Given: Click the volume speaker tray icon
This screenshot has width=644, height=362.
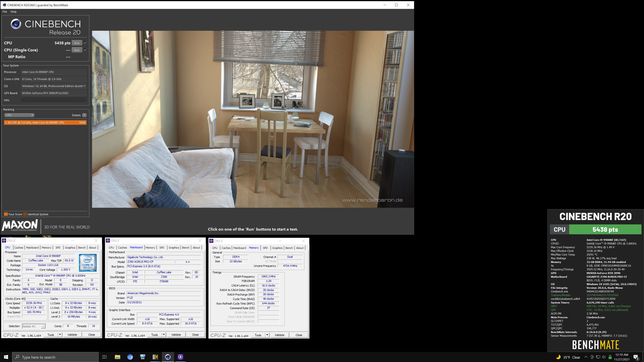Looking at the screenshot, I should point(604,357).
